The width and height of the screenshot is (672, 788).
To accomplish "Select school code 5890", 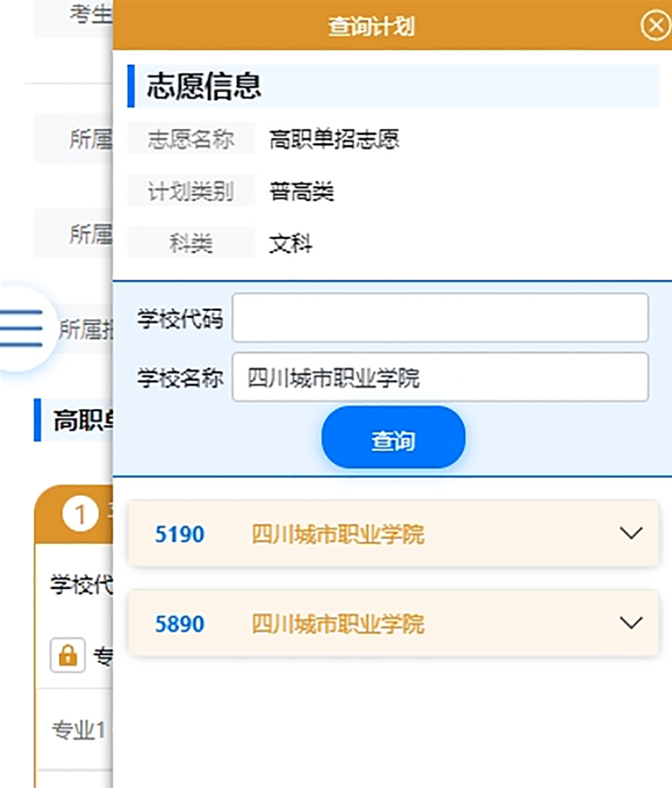I will point(179,624).
